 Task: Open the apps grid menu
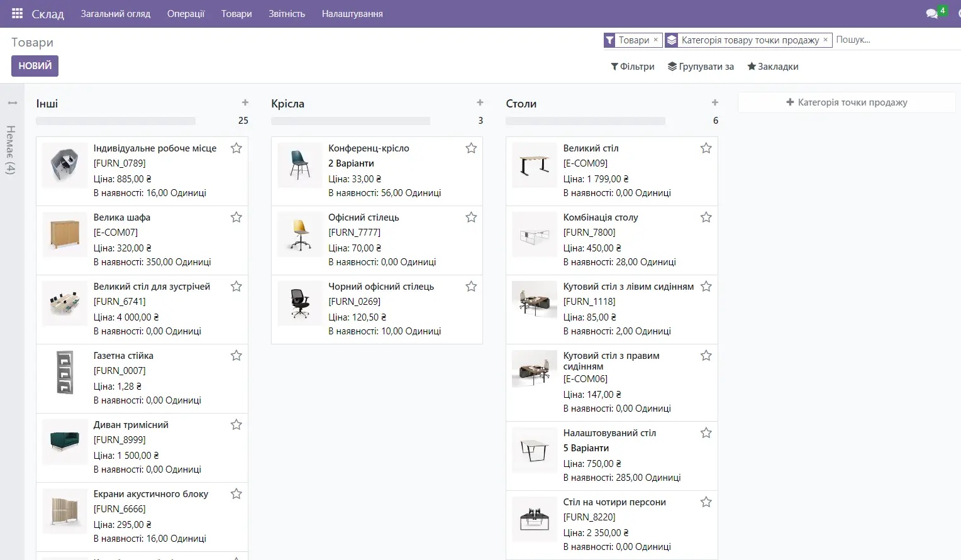[x=17, y=13]
